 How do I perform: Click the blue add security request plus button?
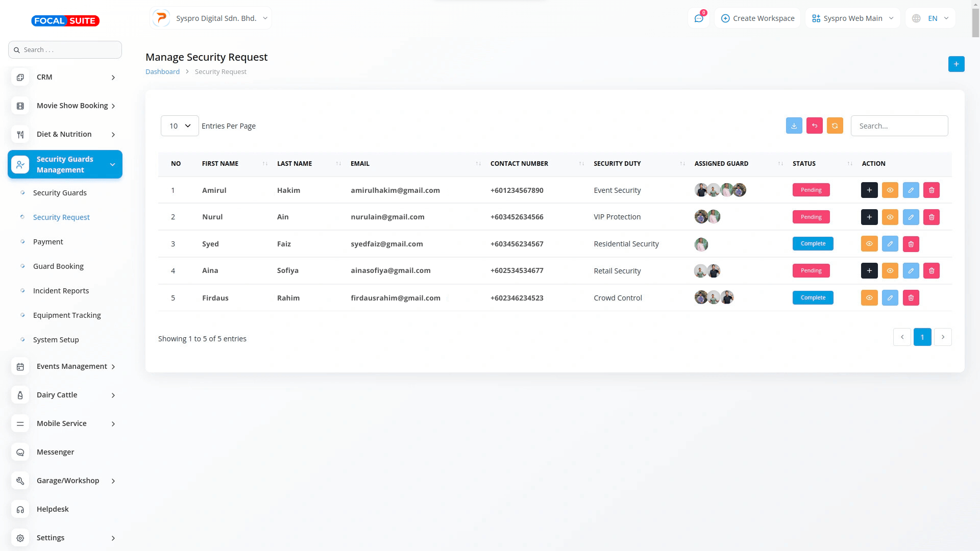click(x=956, y=64)
